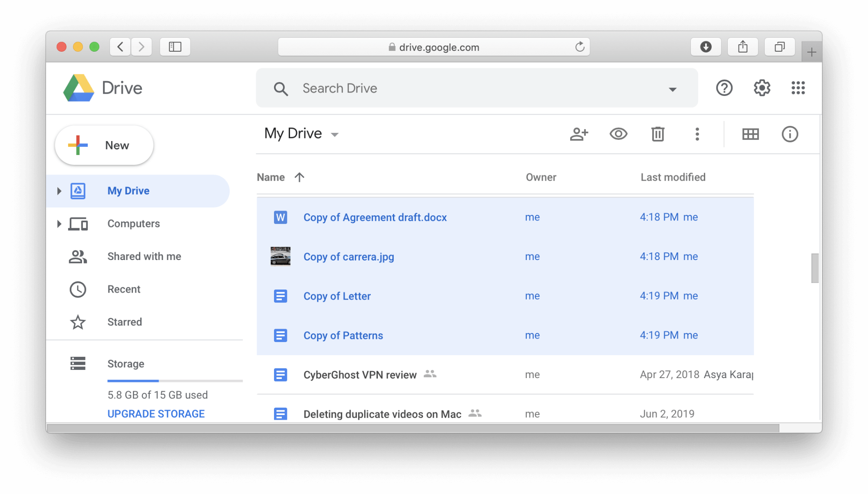Toggle Computers section expand arrow

[x=58, y=223]
